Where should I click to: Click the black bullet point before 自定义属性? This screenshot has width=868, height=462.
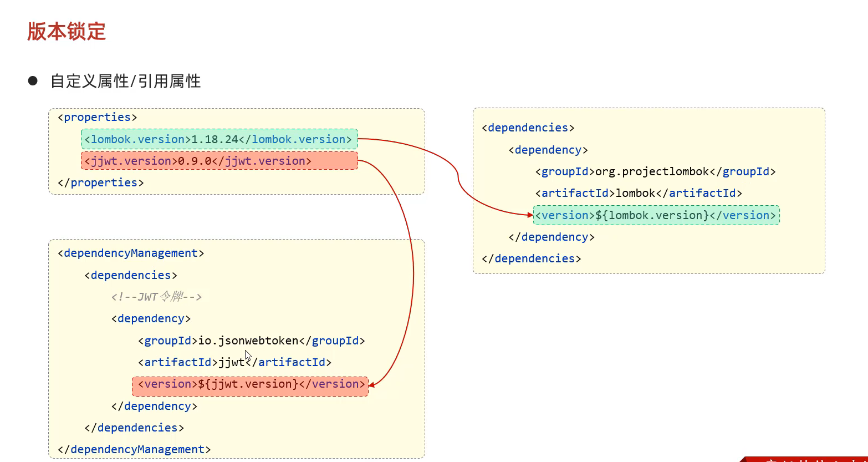coord(33,81)
